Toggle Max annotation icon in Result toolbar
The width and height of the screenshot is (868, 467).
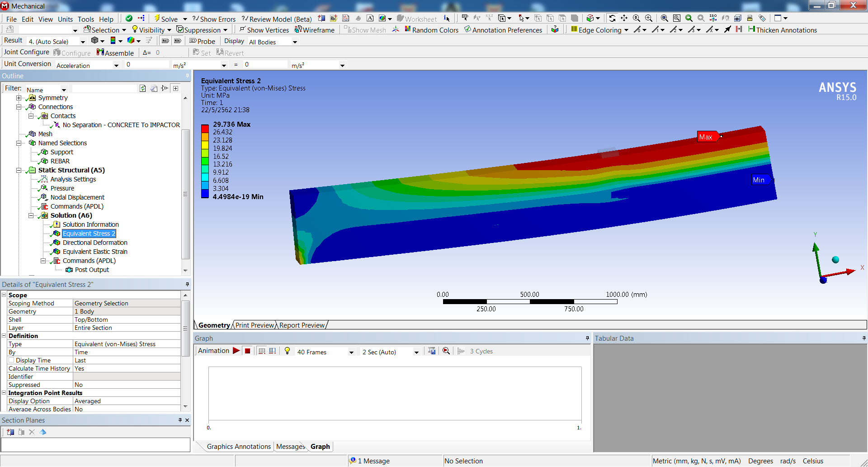(165, 41)
